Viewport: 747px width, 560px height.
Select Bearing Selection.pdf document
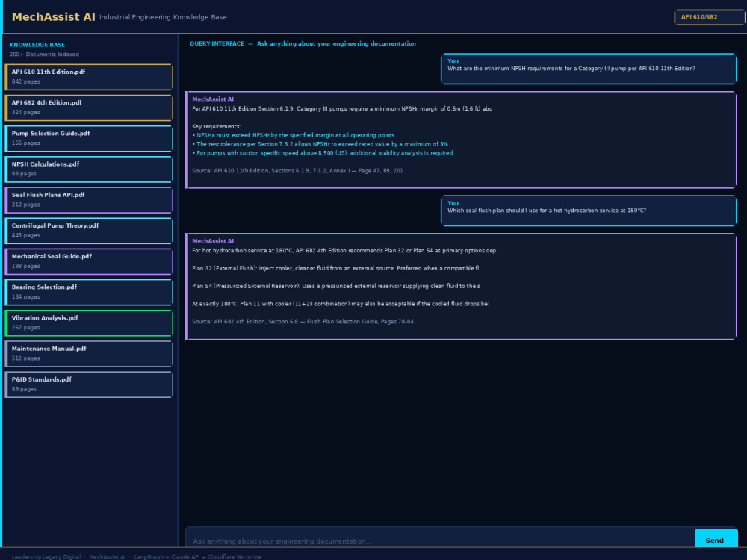(89, 292)
